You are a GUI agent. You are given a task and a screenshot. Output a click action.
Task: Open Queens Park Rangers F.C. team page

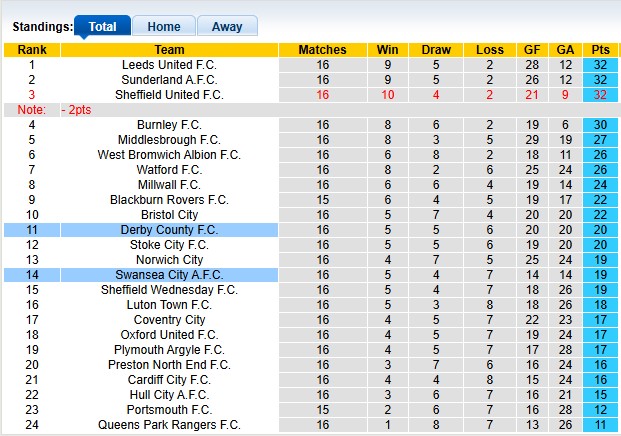169,425
